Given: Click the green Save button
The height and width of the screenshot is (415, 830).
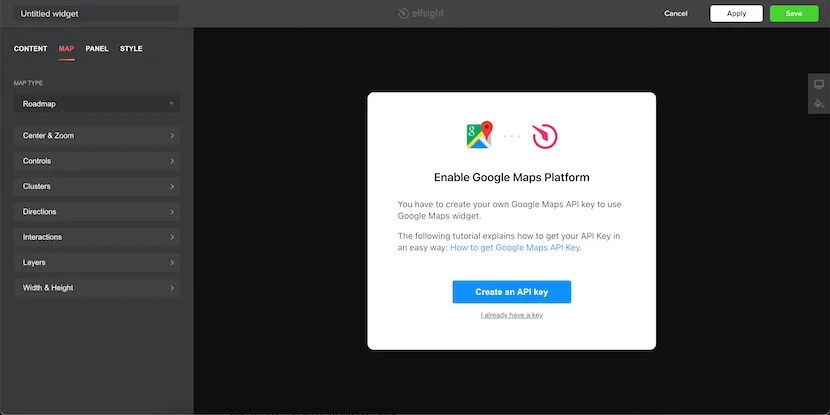Looking at the screenshot, I should [x=794, y=14].
